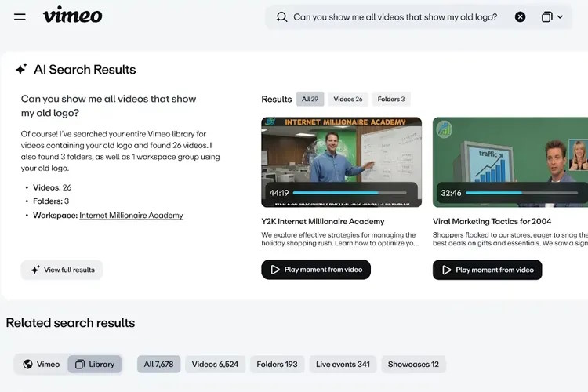Click the AI search icon in search bar
The height and width of the screenshot is (392, 588).
[x=281, y=17]
